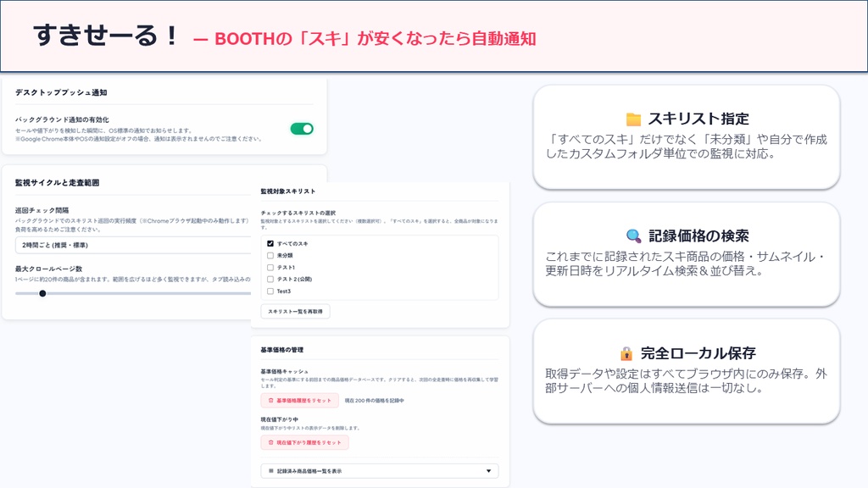Click the list icon beside 記録済み商品価格一覧を表示
Image resolution: width=868 pixels, height=488 pixels.
[270, 471]
